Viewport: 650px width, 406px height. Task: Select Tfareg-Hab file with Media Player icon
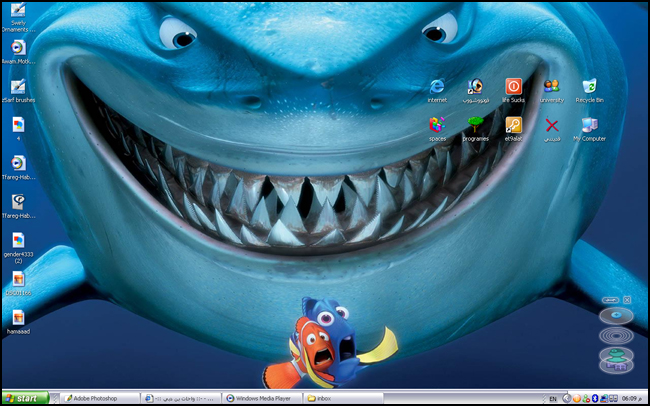point(18,168)
